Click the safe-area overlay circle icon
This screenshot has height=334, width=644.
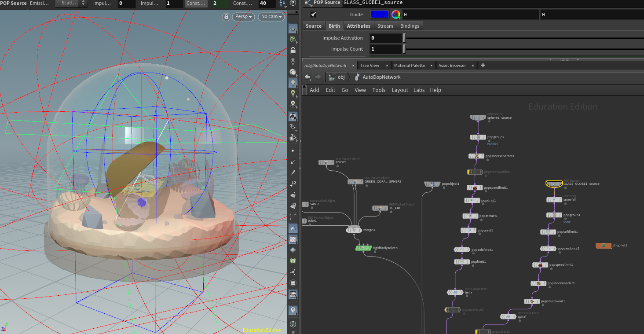coord(293,283)
